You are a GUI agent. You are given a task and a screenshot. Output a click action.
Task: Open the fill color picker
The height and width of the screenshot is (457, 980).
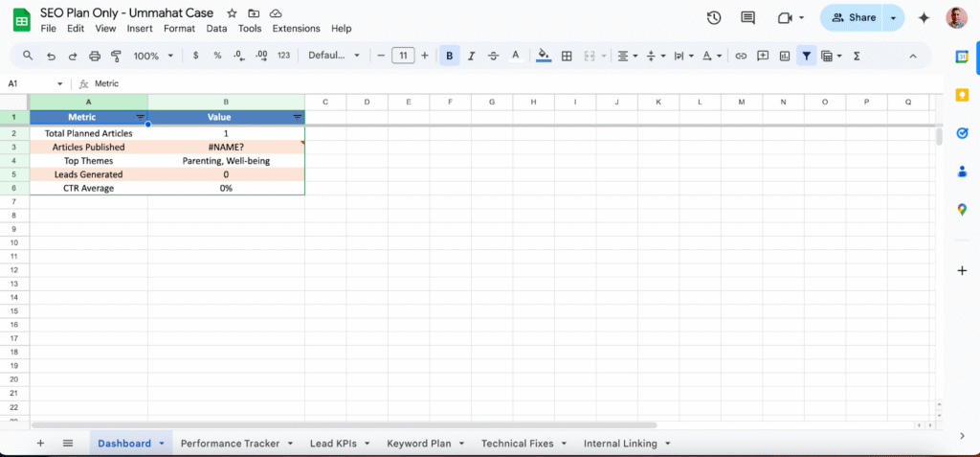(x=544, y=56)
